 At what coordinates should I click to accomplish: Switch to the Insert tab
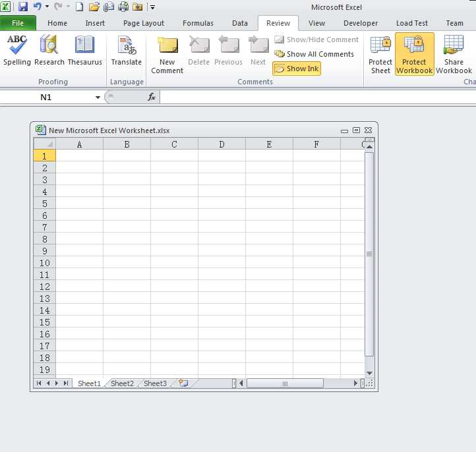[95, 23]
